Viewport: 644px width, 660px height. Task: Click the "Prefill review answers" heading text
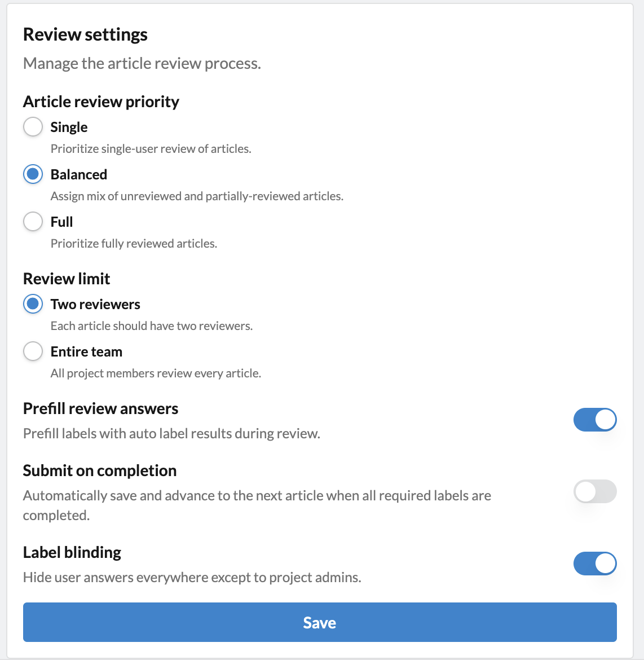click(100, 408)
